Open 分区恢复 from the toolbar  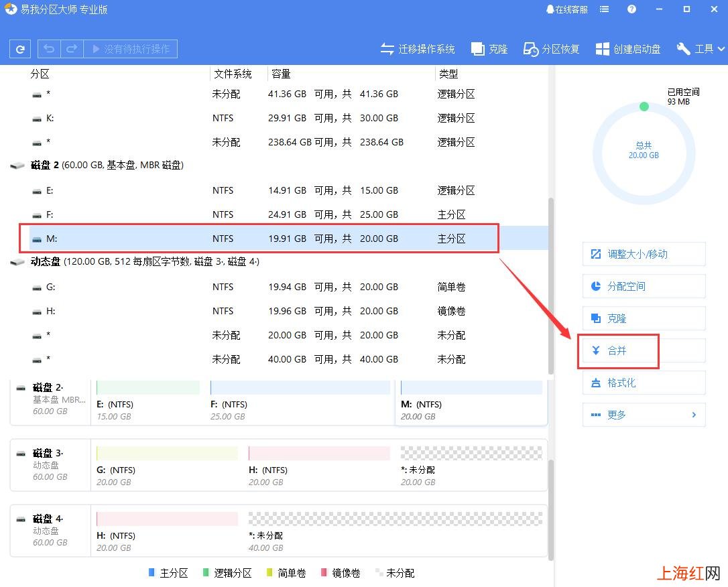pyautogui.click(x=551, y=49)
